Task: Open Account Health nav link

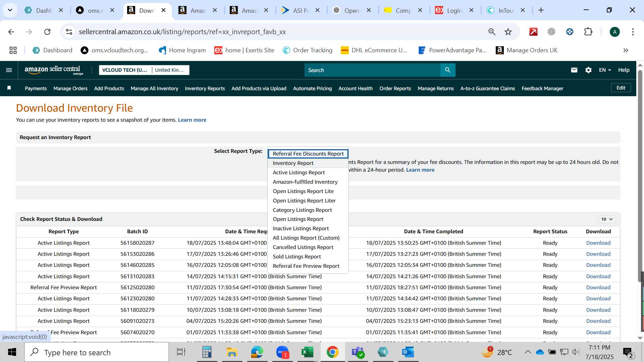Action: click(355, 88)
